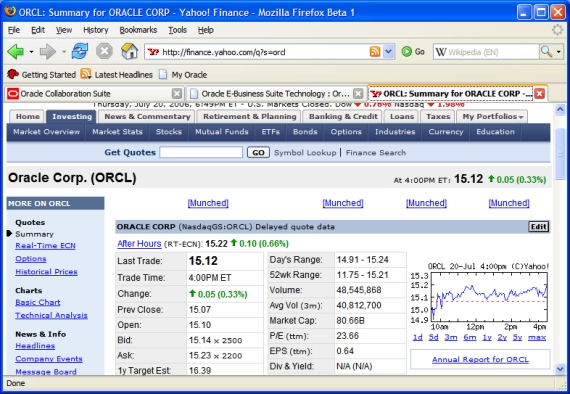This screenshot has width=570, height=394.
Task: Select the Loans tab
Action: [x=402, y=117]
